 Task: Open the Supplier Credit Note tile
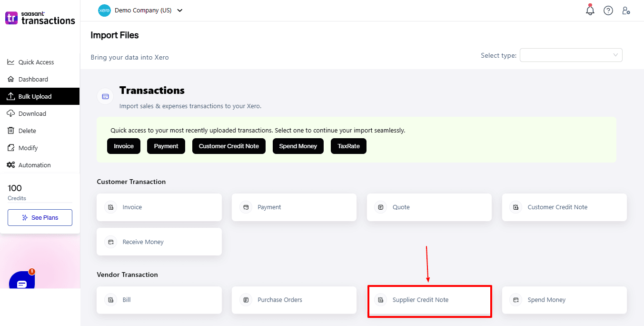point(429,300)
